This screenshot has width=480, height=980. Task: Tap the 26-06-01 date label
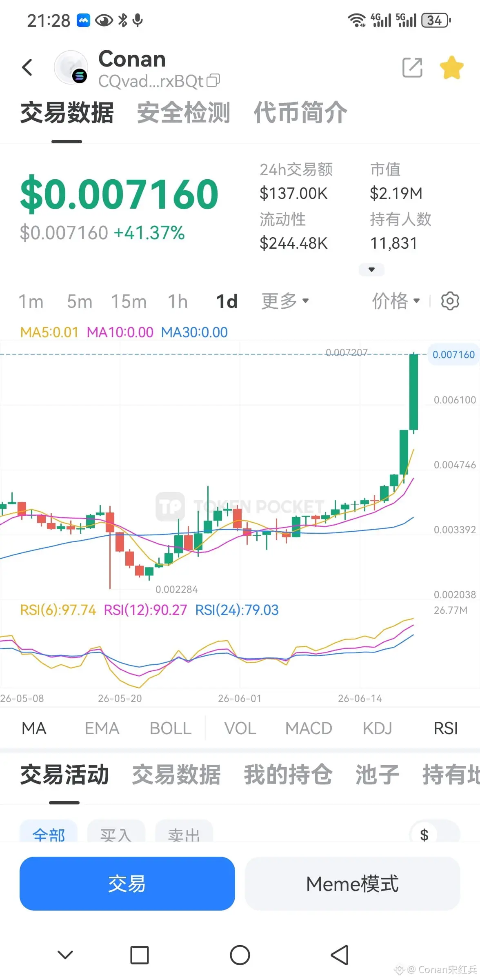(240, 698)
